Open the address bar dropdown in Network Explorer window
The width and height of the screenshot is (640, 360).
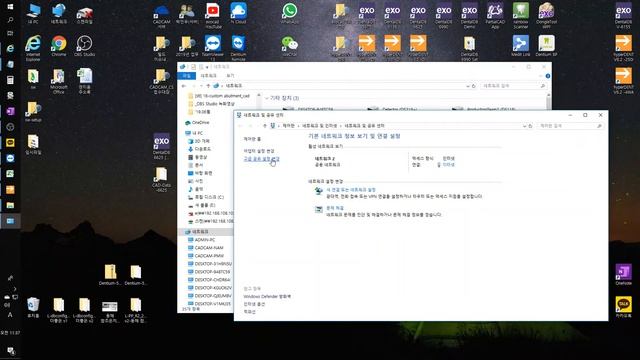pos(468,86)
